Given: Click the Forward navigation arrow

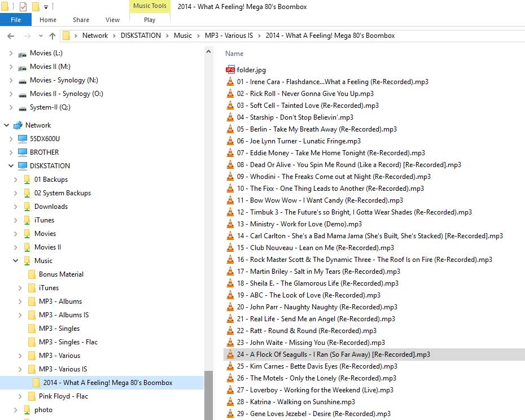Looking at the screenshot, I should click(x=27, y=36).
